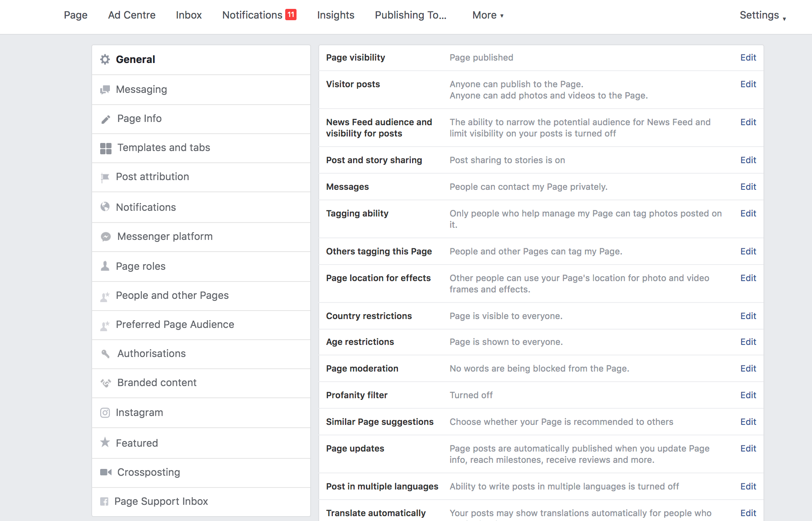Go to the Page tab
The width and height of the screenshot is (812, 521).
[x=76, y=15]
